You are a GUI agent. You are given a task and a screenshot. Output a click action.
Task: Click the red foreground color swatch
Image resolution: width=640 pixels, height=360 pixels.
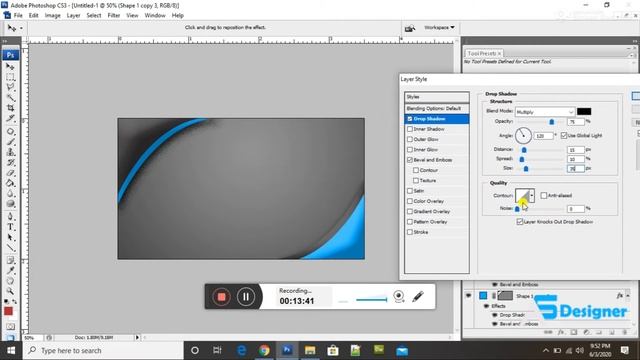pyautogui.click(x=8, y=311)
